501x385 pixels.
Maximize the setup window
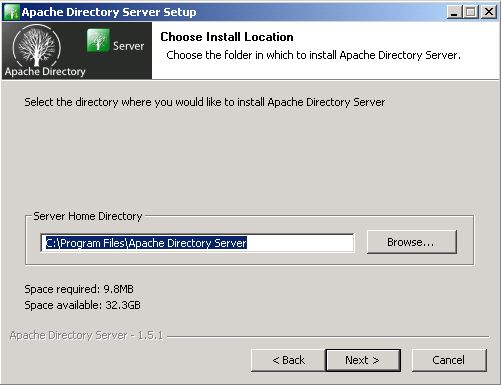click(x=470, y=12)
